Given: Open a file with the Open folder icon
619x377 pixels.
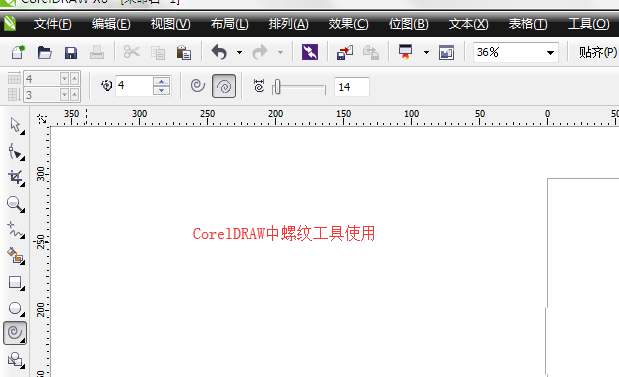Looking at the screenshot, I should [45, 52].
